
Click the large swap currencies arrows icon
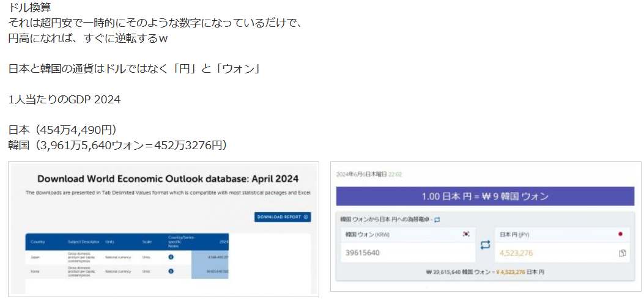click(485, 245)
